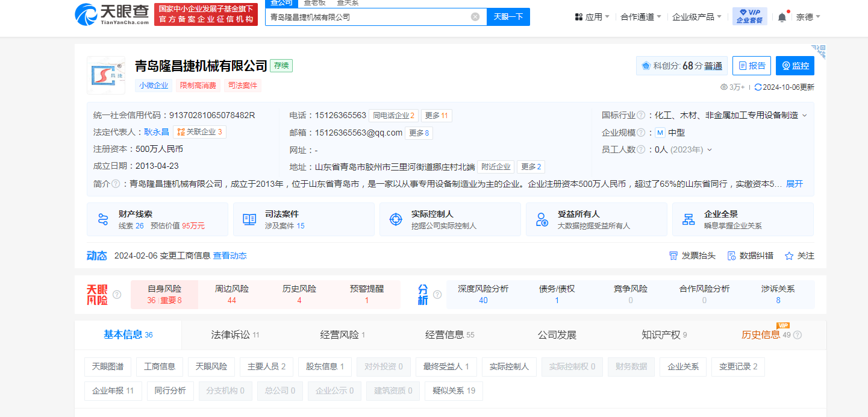Clear the search box with X icon
Screen dimensions: 868x417
(475, 17)
